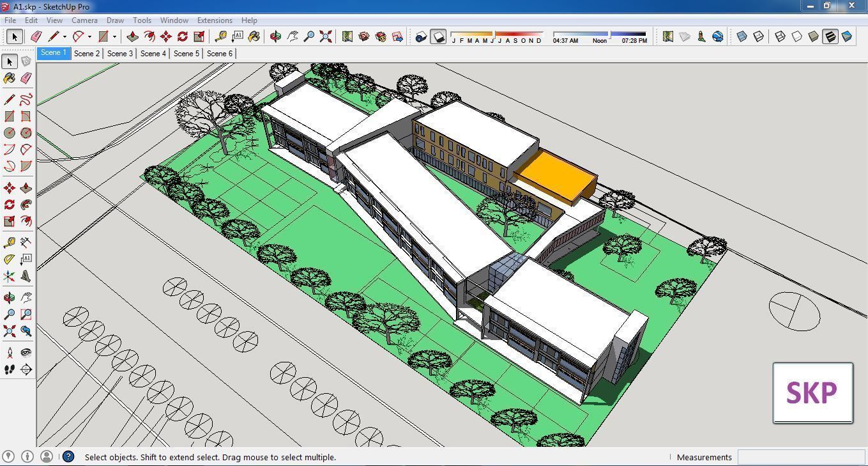Click the Measurements input box

801,457
